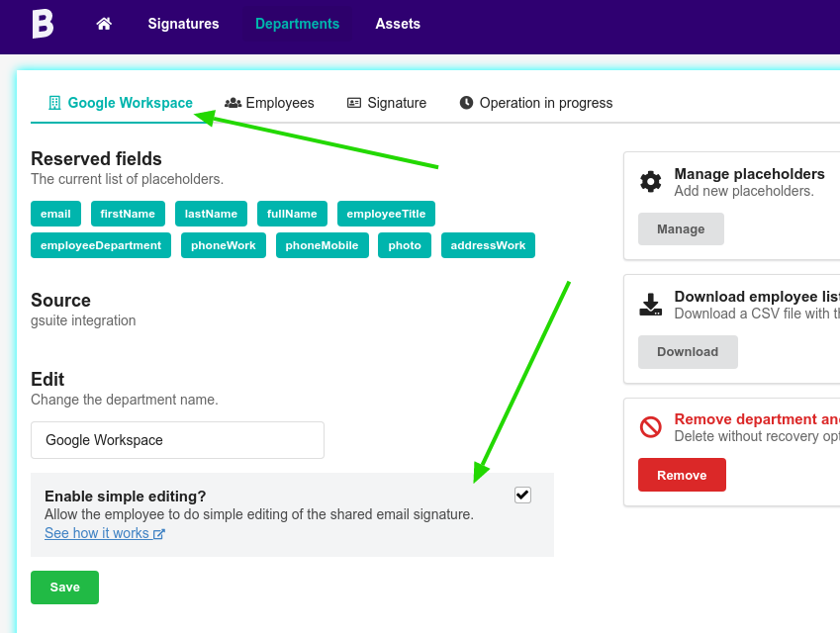This screenshot has width=840, height=633.
Task: Switch to the Signature tab
Action: click(387, 103)
